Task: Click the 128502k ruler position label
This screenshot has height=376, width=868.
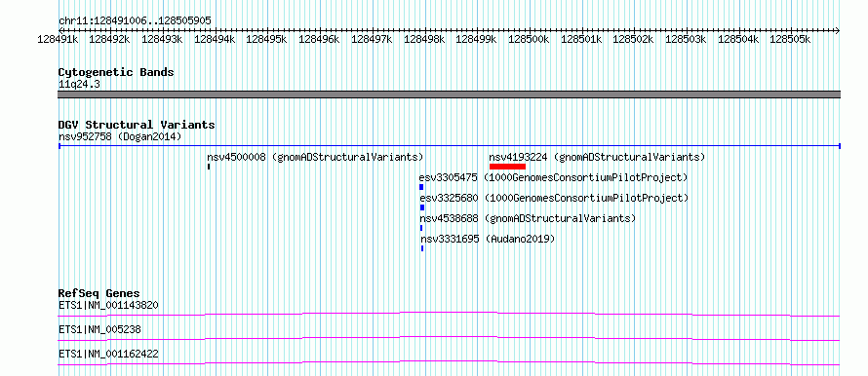Action: click(634, 39)
